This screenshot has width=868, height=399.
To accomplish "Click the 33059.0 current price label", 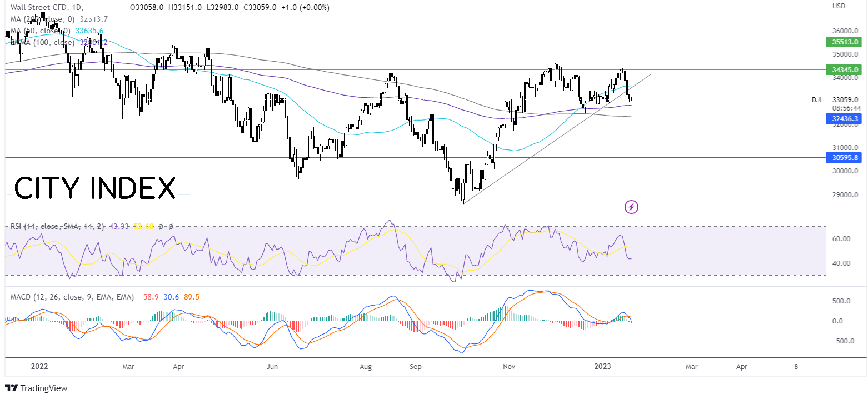I will click(845, 100).
